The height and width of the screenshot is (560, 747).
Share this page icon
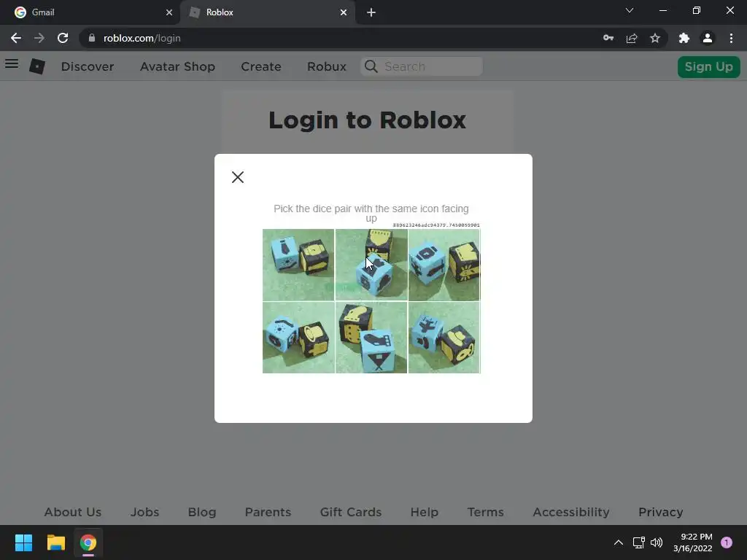click(x=632, y=38)
